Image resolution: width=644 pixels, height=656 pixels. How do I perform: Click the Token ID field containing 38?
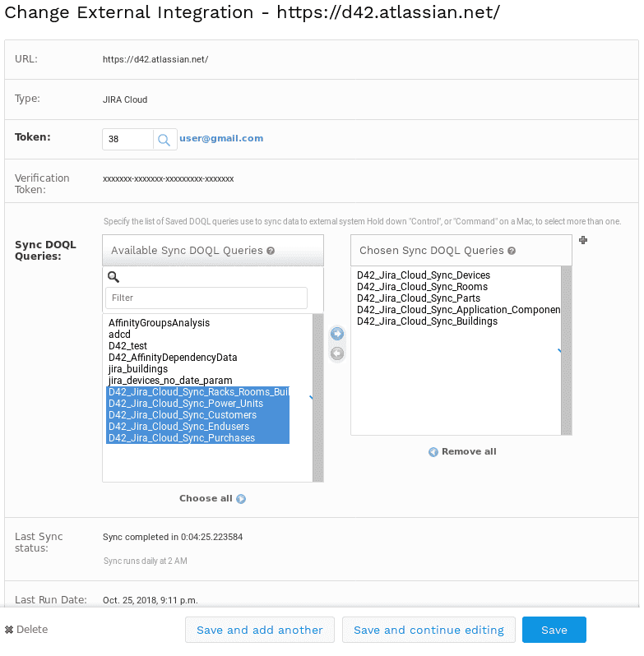(x=128, y=140)
